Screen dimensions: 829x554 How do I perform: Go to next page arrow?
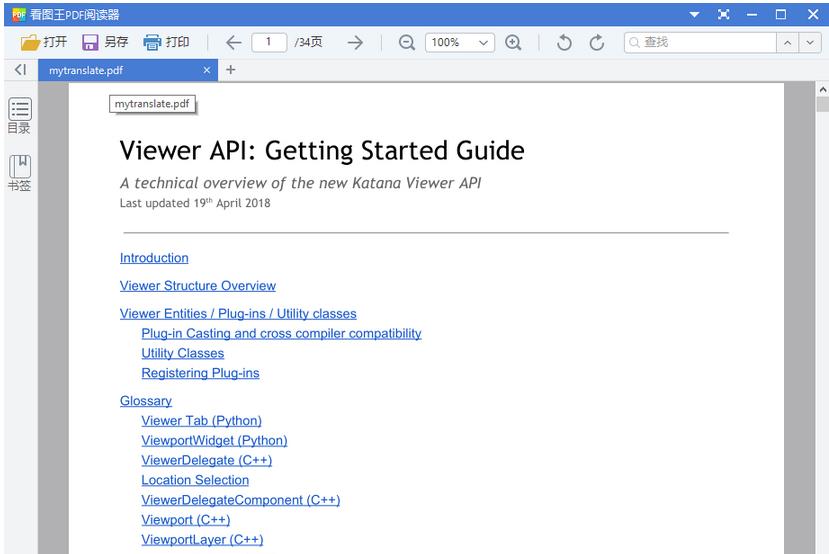point(355,42)
